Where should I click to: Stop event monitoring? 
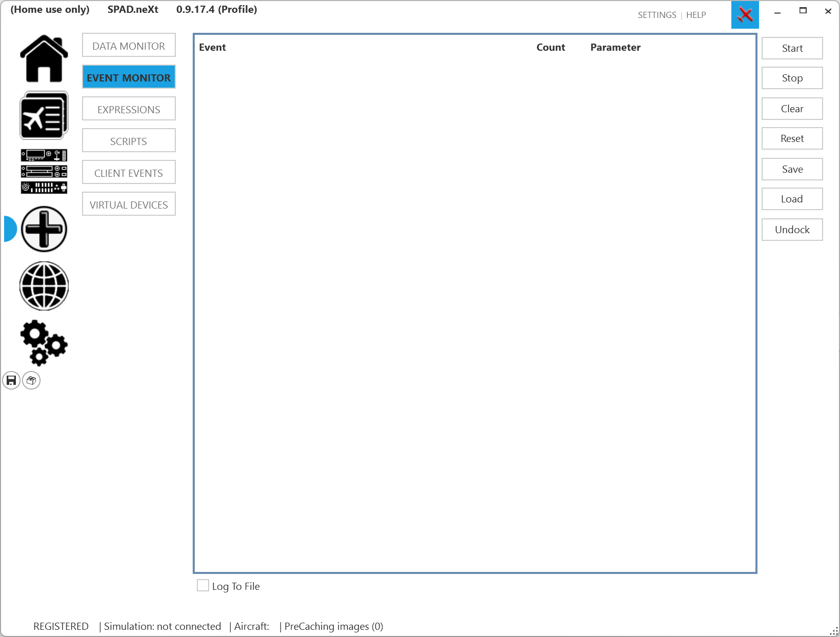[792, 78]
